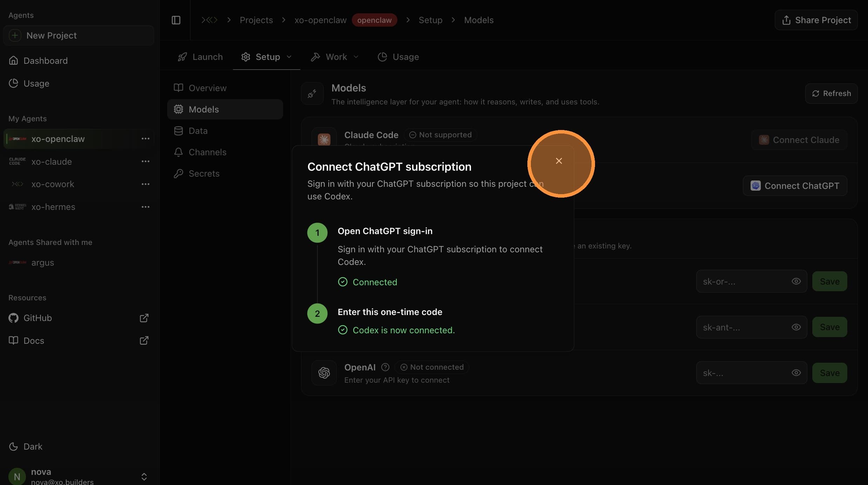Reveal the sk-or- key with eye icon
Screen dimensions: 868x485
point(796,281)
